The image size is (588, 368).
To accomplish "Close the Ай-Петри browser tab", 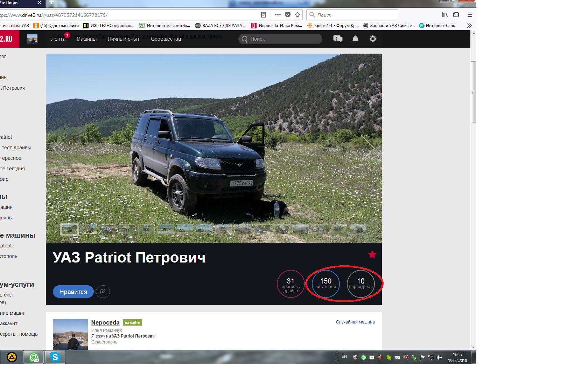I will tap(39, 2).
